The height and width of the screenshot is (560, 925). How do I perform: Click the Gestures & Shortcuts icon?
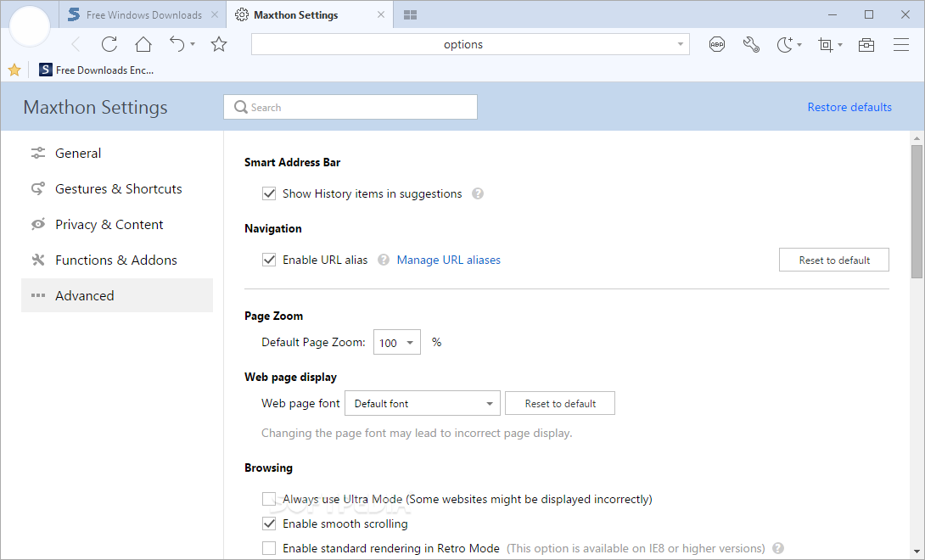tap(38, 189)
